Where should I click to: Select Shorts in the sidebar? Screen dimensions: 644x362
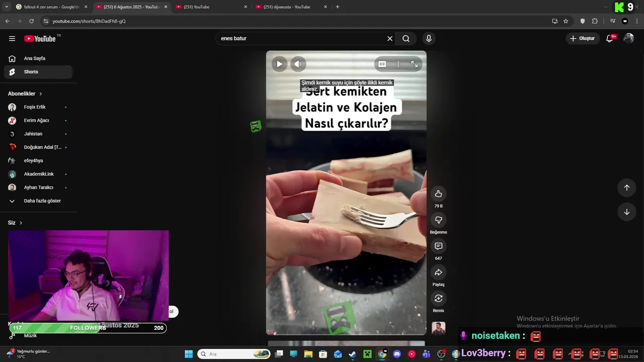click(x=38, y=72)
